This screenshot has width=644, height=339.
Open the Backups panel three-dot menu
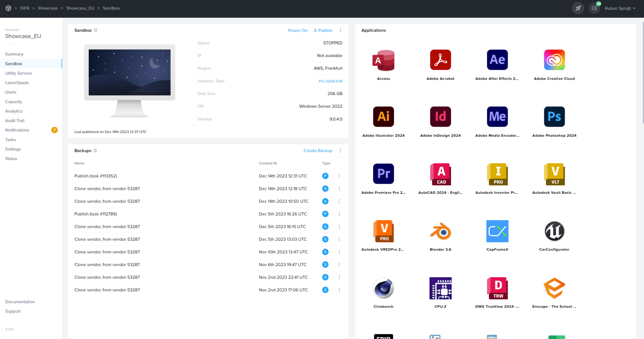pos(340,151)
